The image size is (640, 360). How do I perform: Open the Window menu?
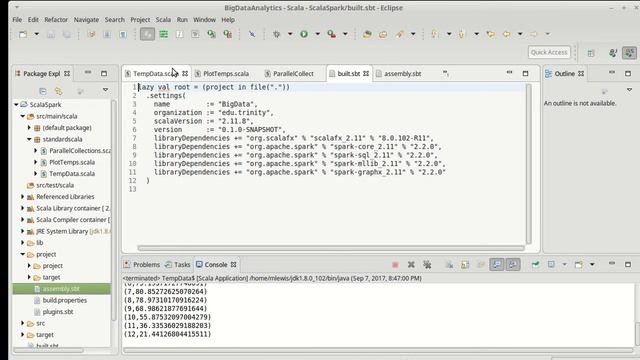tap(204, 20)
